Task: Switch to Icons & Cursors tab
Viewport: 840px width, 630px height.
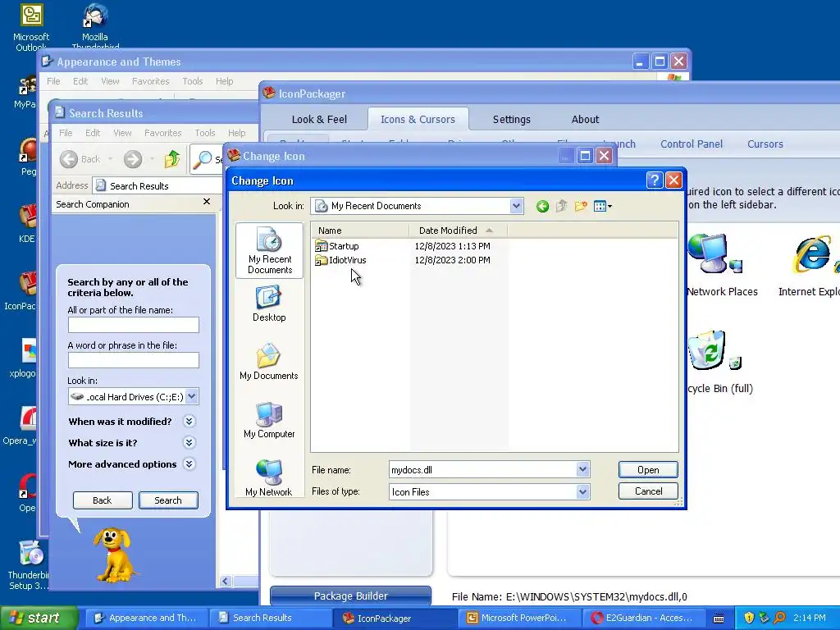Action: tap(418, 120)
